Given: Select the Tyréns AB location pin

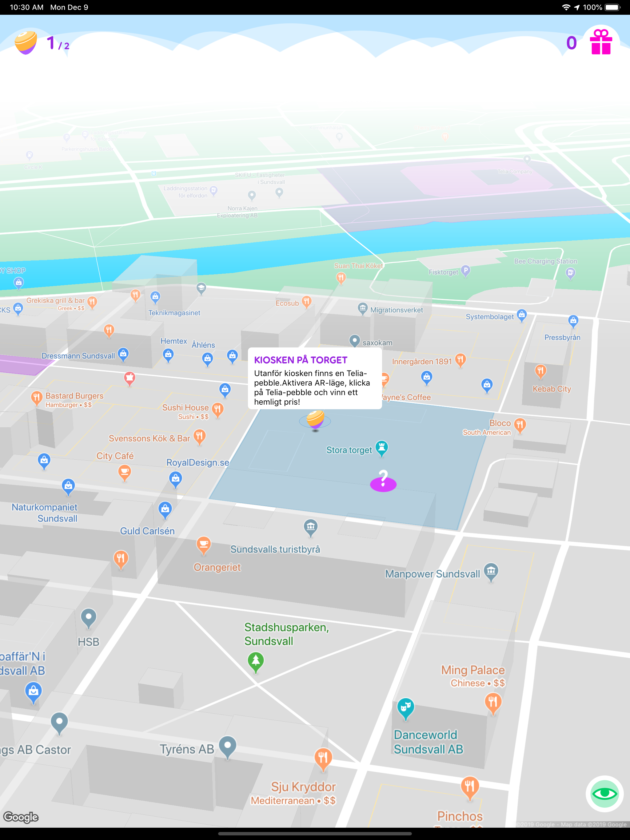Looking at the screenshot, I should (x=228, y=747).
